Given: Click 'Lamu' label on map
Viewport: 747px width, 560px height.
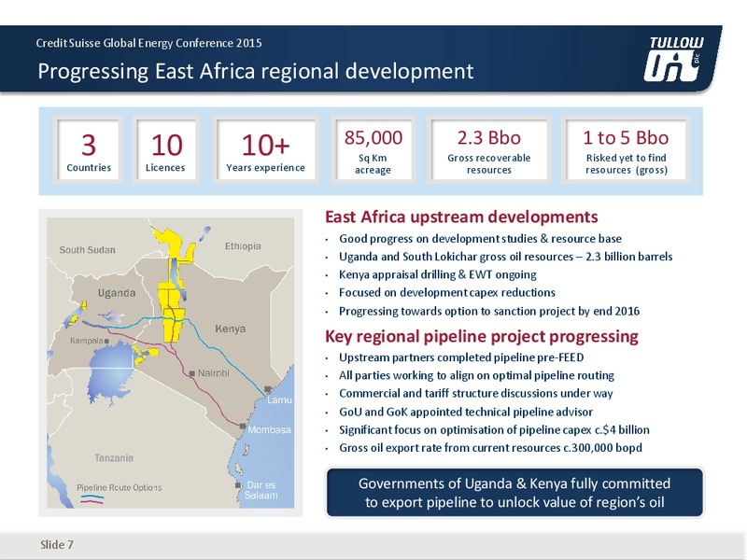Looking at the screenshot, I should (279, 399).
